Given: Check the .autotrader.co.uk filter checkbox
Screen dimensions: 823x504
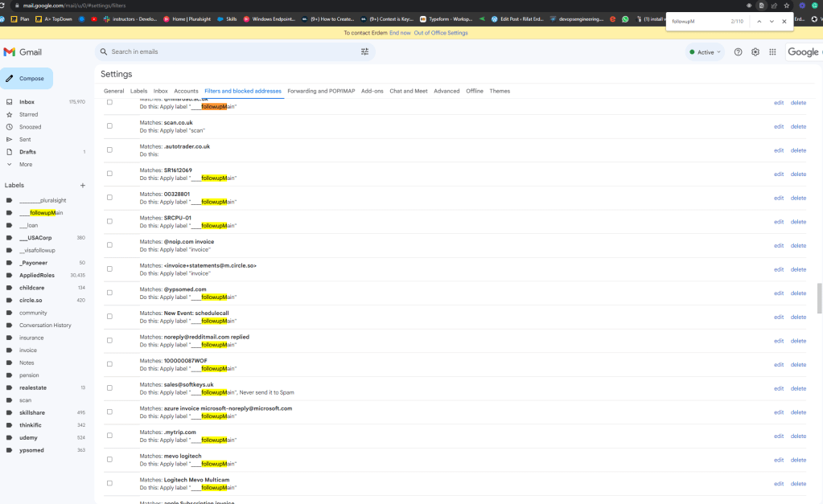Looking at the screenshot, I should pos(109,150).
